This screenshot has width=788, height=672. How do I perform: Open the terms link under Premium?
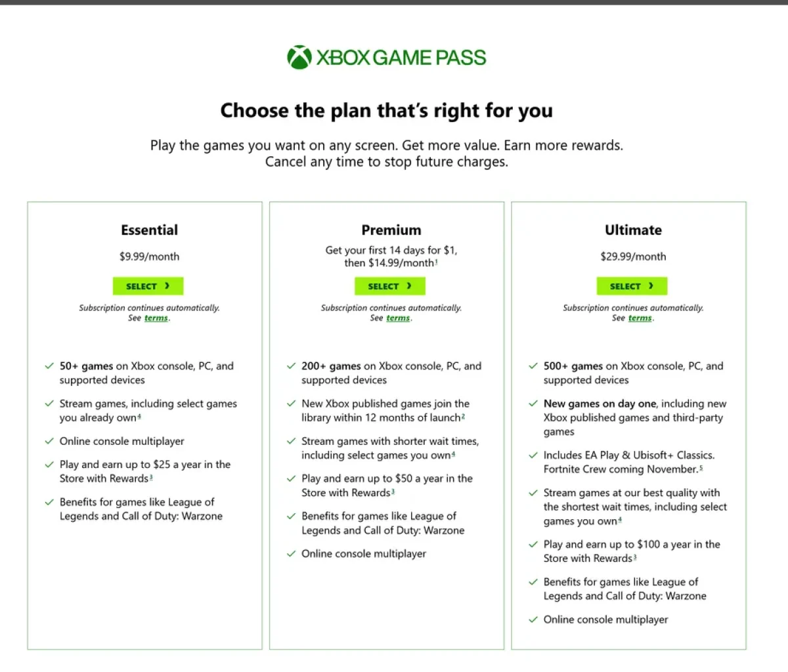(x=398, y=318)
